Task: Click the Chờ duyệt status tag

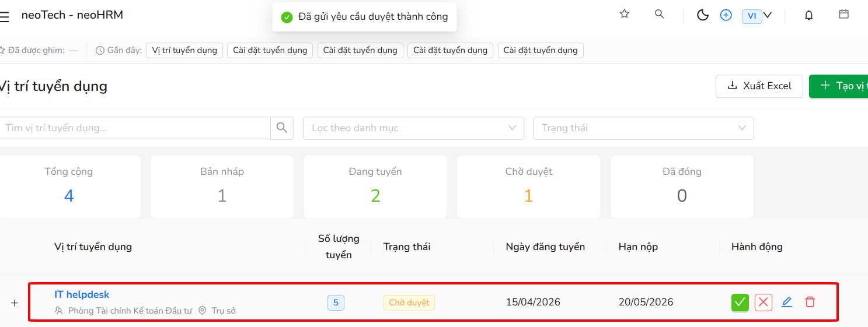Action: (x=409, y=303)
